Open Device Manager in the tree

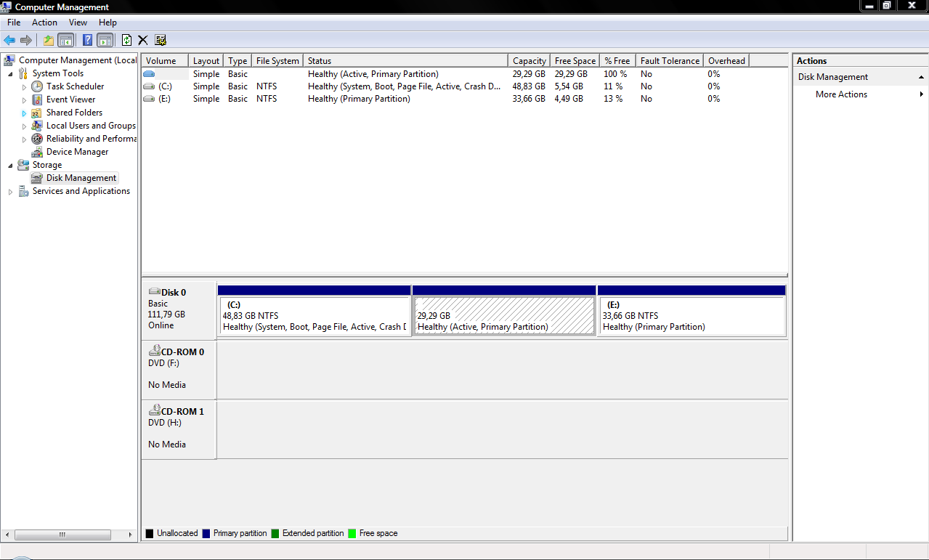77,152
